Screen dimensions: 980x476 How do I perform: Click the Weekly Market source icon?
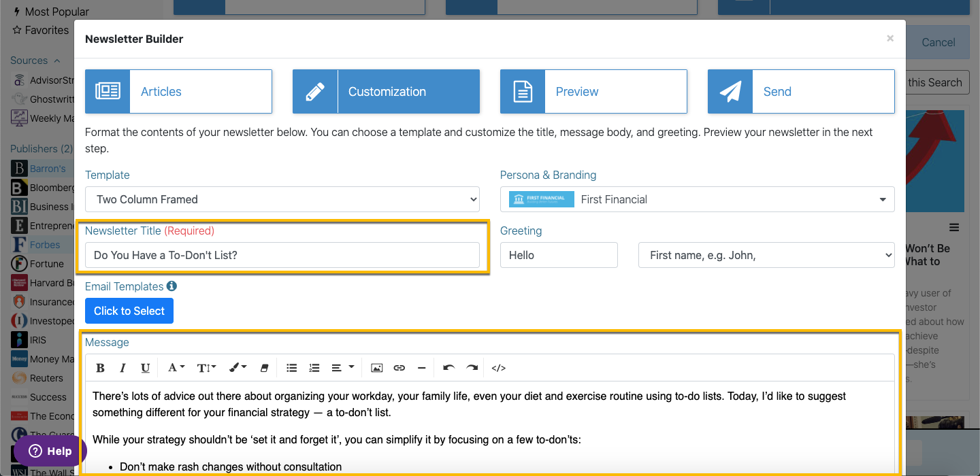click(19, 118)
